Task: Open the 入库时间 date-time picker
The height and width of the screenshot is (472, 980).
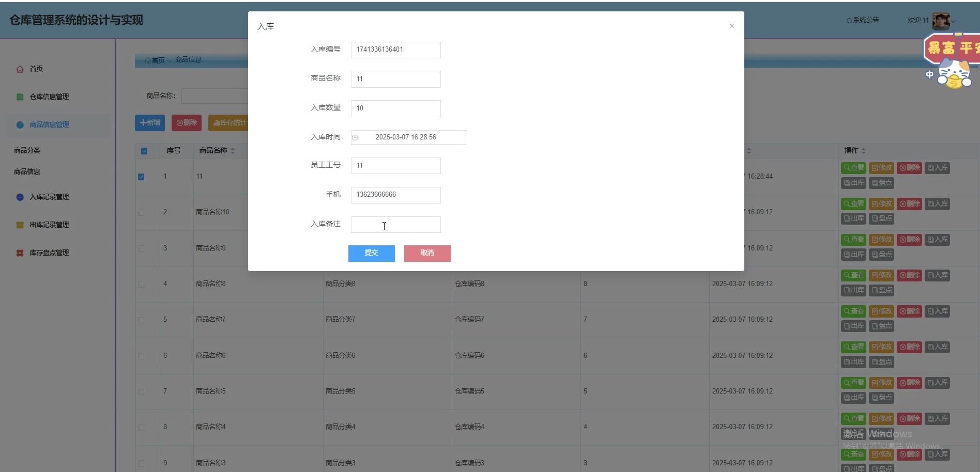Action: tap(409, 137)
